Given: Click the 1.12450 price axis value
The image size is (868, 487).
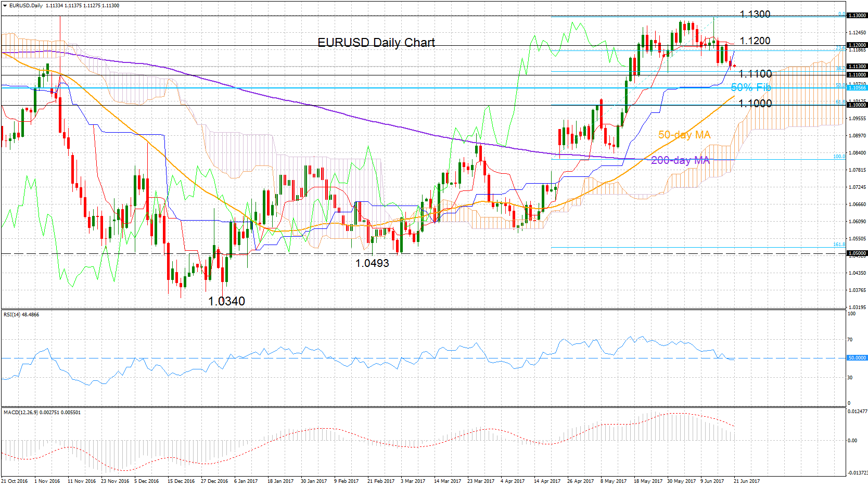Looking at the screenshot, I should [857, 33].
